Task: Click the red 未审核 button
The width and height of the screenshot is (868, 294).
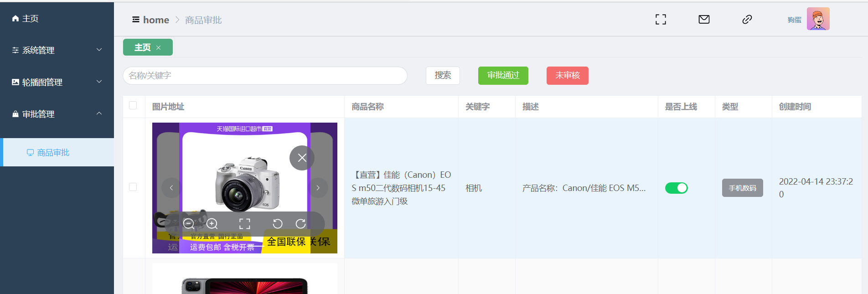Action: (567, 75)
